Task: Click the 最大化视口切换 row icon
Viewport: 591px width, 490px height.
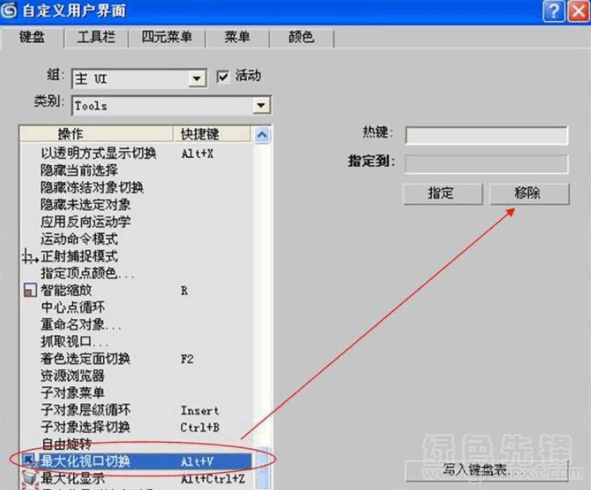Action: point(29,461)
